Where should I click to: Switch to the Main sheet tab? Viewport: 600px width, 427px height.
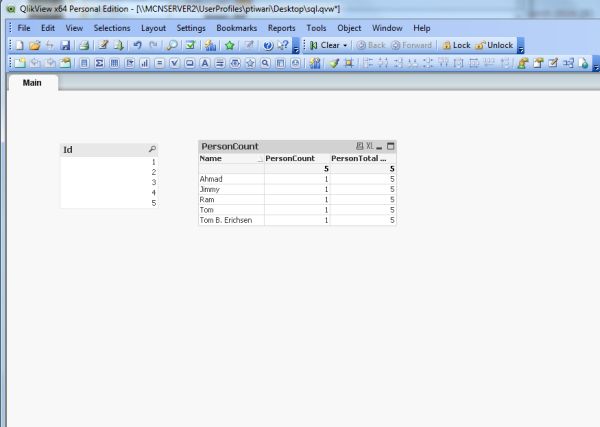(32, 83)
